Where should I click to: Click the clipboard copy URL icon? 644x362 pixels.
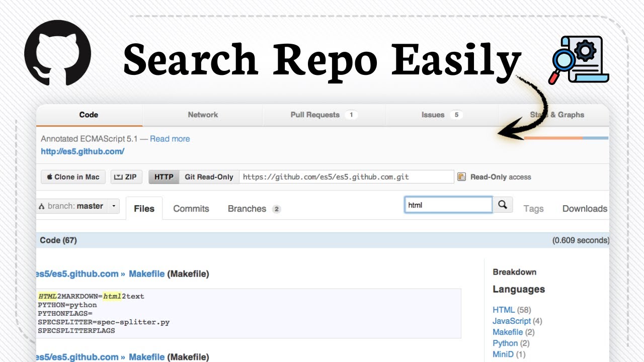click(461, 176)
